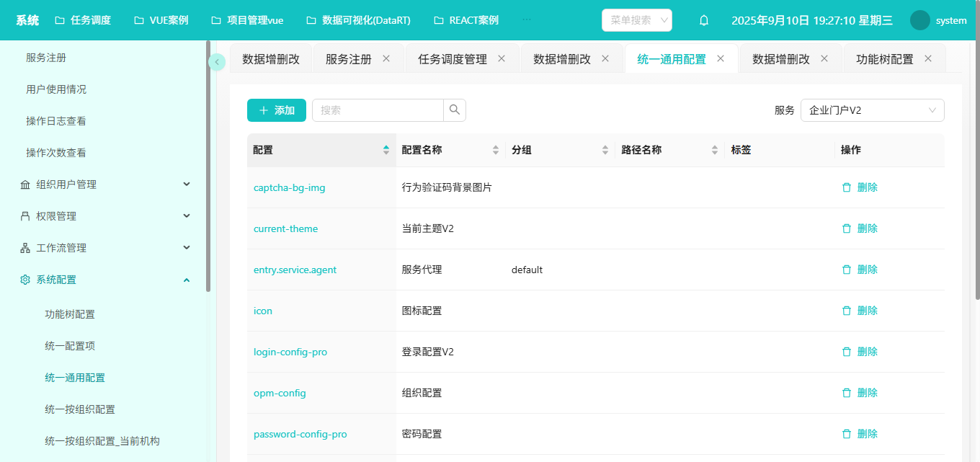This screenshot has height=462, width=980.
Task: Close the 服务注册 tab
Action: point(386,59)
